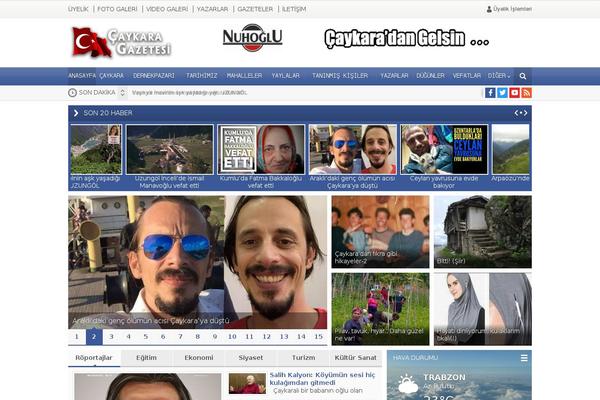Click the Son 20 Haber arrow icon
The image size is (600, 400).
(x=76, y=113)
